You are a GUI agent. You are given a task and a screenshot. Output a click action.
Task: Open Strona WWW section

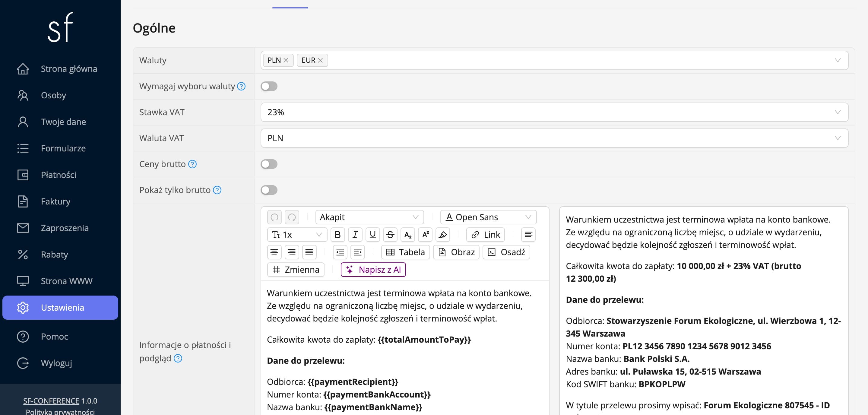(60, 281)
